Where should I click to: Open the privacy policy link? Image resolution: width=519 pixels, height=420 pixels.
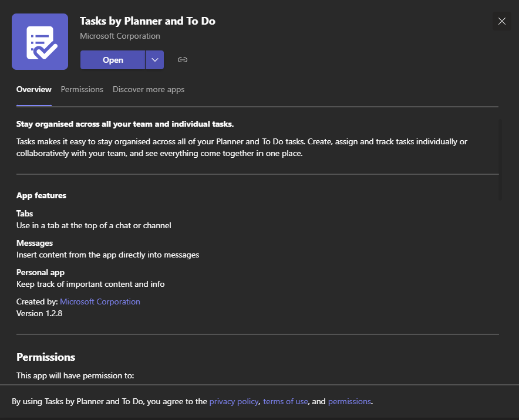pos(234,402)
